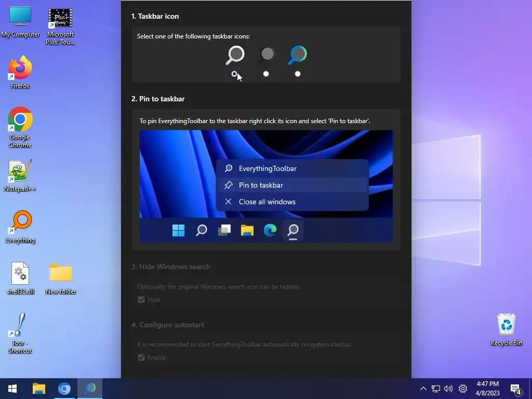Viewport: 532px width, 399px height.
Task: Open the Everything search desktop shortcut
Action: pyautogui.click(x=20, y=227)
